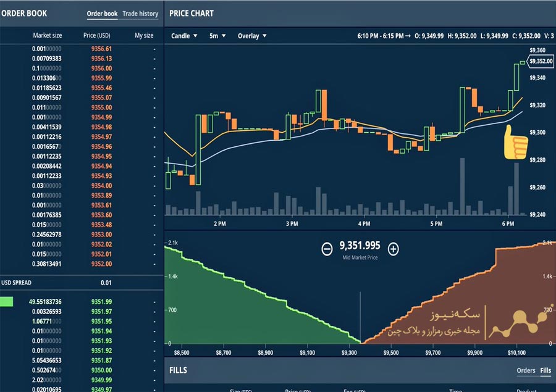This screenshot has height=392, width=556.
Task: Show the Orders tab in Fills panel
Action: click(x=526, y=370)
